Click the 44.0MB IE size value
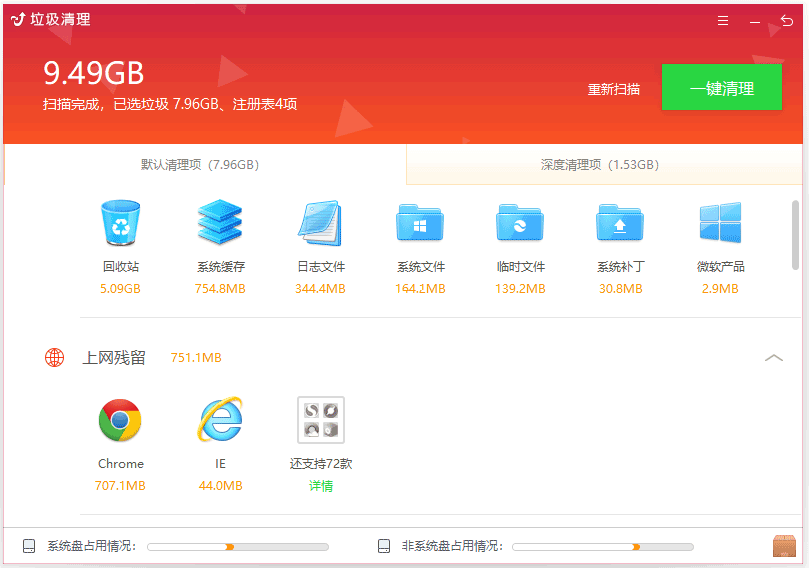Image resolution: width=809 pixels, height=568 pixels. pyautogui.click(x=220, y=485)
